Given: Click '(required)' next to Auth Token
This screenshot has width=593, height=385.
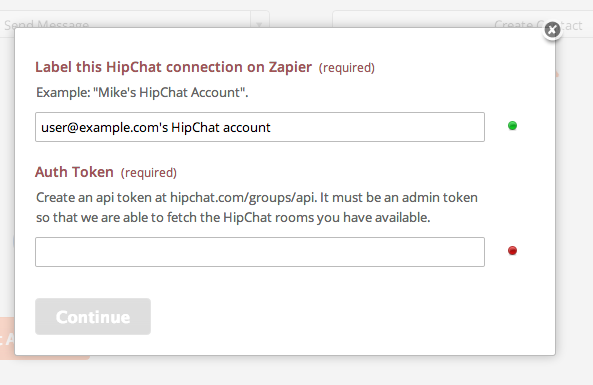Looking at the screenshot, I should (149, 173).
